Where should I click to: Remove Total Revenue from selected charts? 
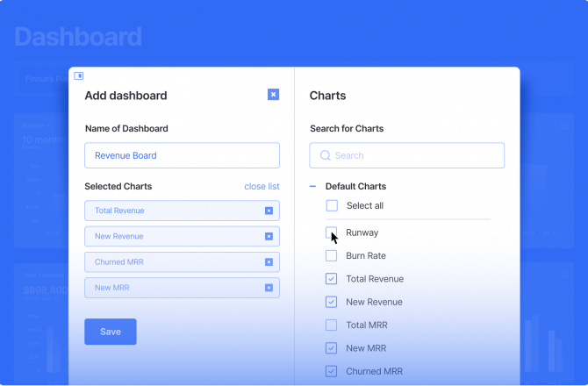269,211
